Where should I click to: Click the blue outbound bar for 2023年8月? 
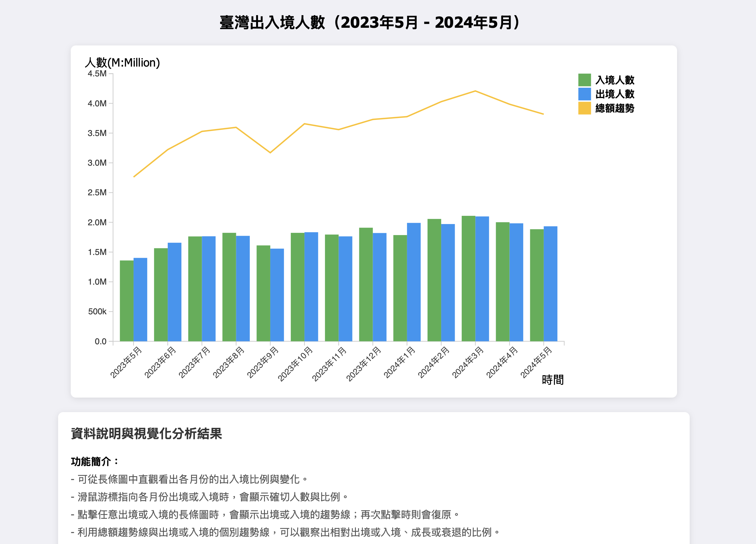[x=243, y=288]
